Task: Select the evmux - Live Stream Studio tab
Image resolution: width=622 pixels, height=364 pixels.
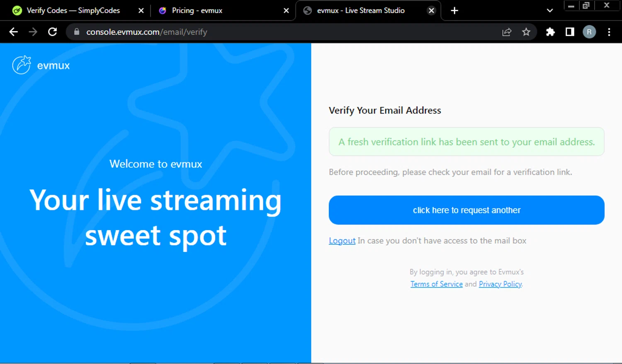Action: 368,11
